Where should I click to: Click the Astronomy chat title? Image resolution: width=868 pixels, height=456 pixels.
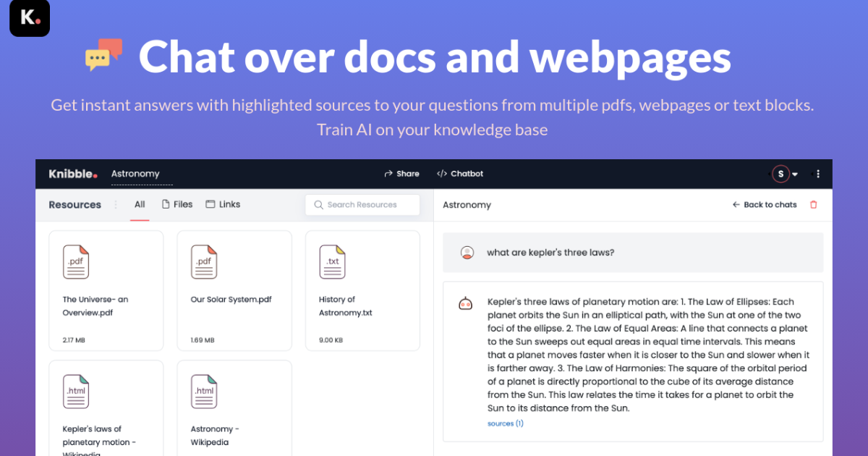[467, 205]
